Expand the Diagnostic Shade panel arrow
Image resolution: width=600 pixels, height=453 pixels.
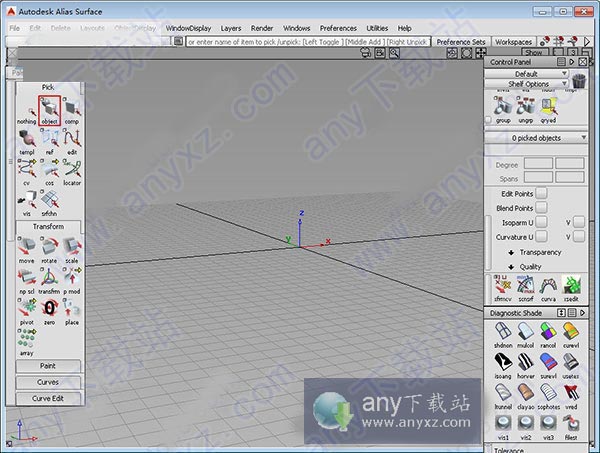point(583,313)
